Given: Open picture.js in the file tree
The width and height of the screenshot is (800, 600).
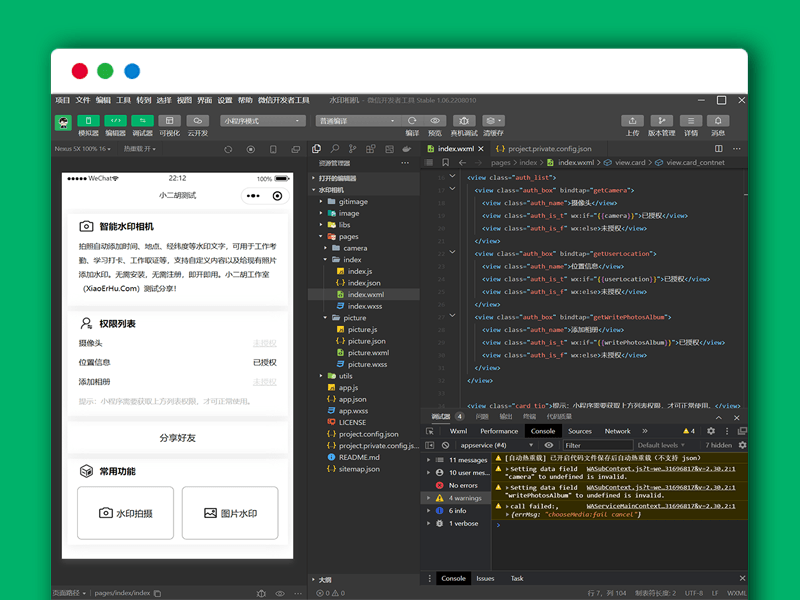Looking at the screenshot, I should [362, 330].
